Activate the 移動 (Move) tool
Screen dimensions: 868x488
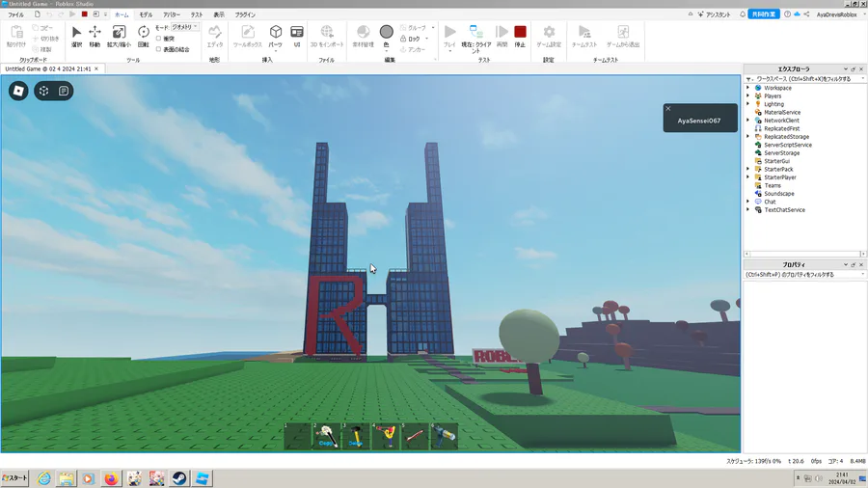coord(95,37)
